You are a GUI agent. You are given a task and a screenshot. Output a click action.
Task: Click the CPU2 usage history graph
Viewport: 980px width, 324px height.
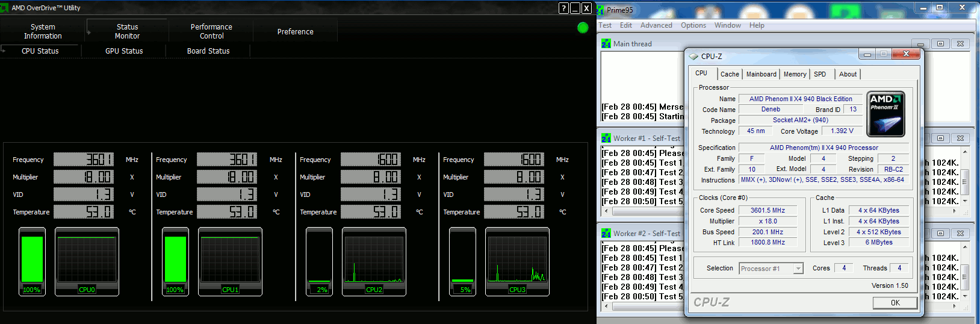[374, 261]
